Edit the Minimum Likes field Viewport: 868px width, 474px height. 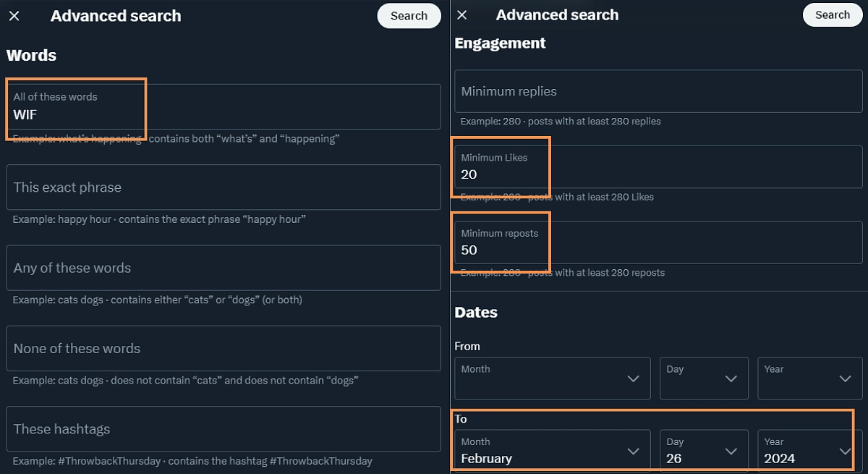click(658, 166)
